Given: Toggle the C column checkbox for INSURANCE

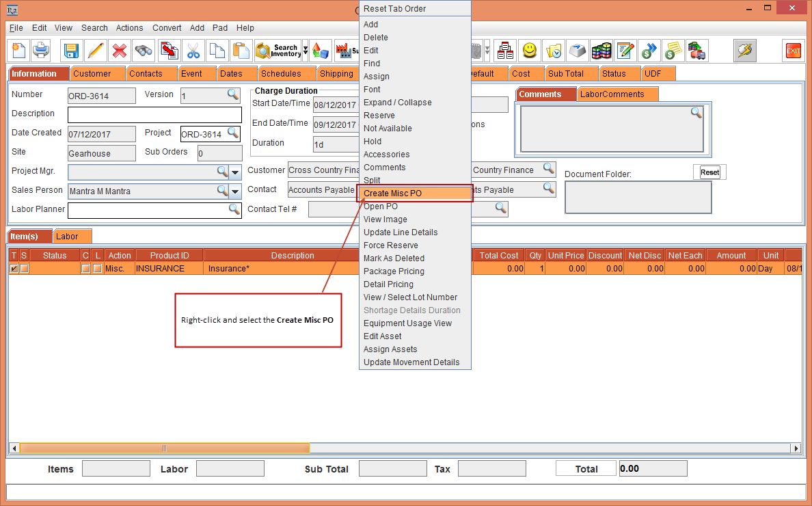Looking at the screenshot, I should click(x=85, y=268).
